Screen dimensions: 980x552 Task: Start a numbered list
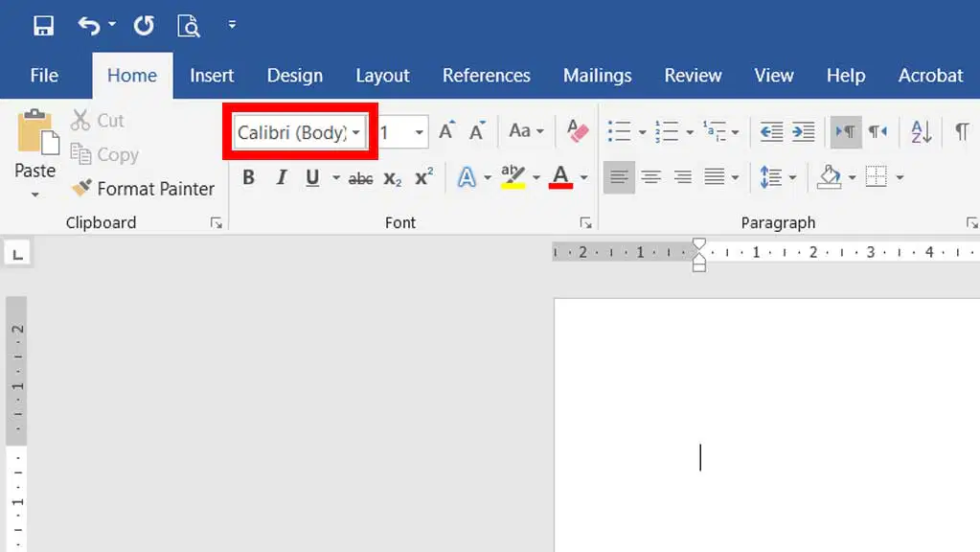[666, 132]
